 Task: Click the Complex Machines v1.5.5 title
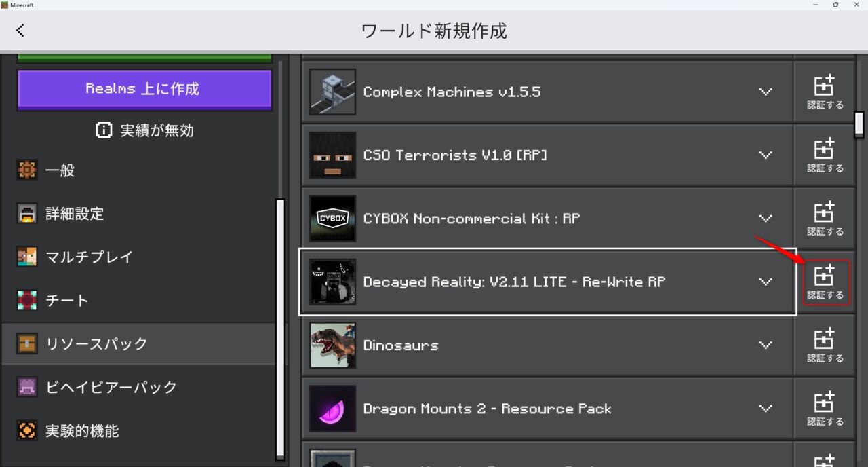[x=452, y=92]
